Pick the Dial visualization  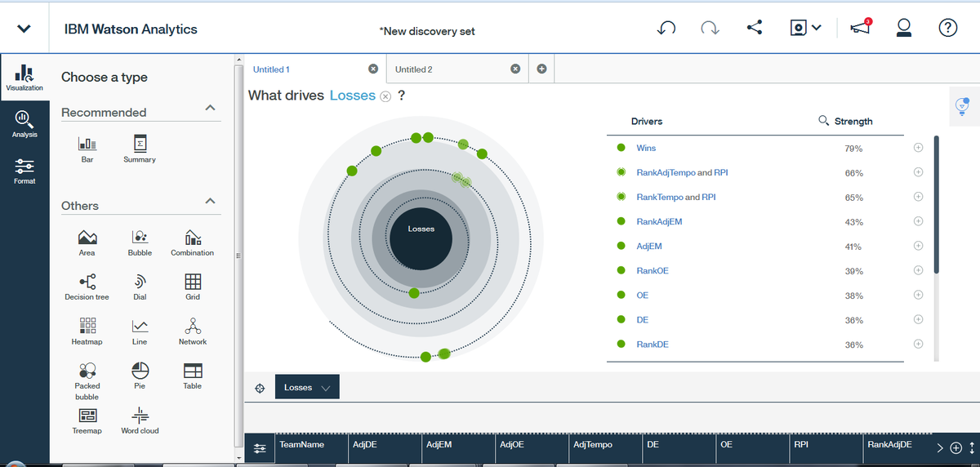point(140,287)
